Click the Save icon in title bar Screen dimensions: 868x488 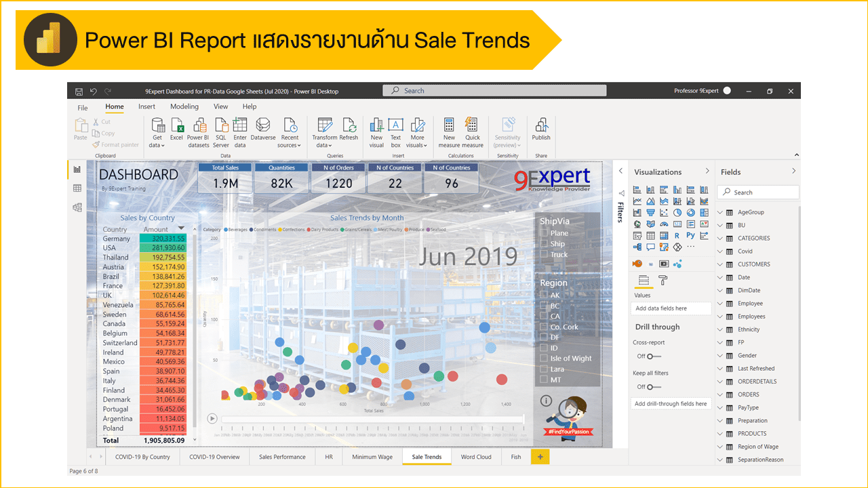[79, 91]
